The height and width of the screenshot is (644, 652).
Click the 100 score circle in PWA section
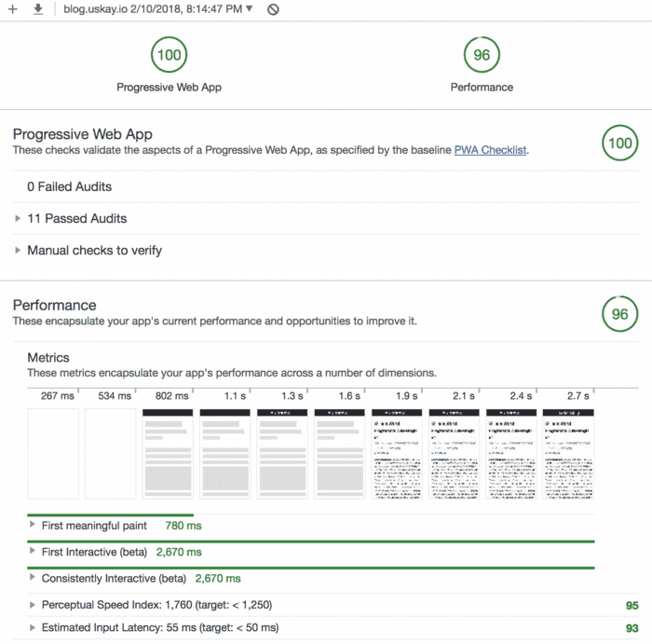tap(619, 144)
